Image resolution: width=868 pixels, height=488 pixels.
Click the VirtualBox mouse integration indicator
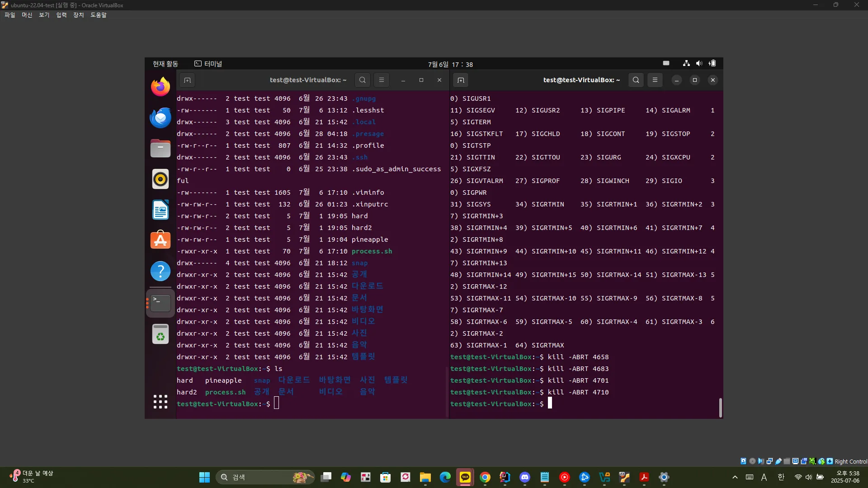821,461
